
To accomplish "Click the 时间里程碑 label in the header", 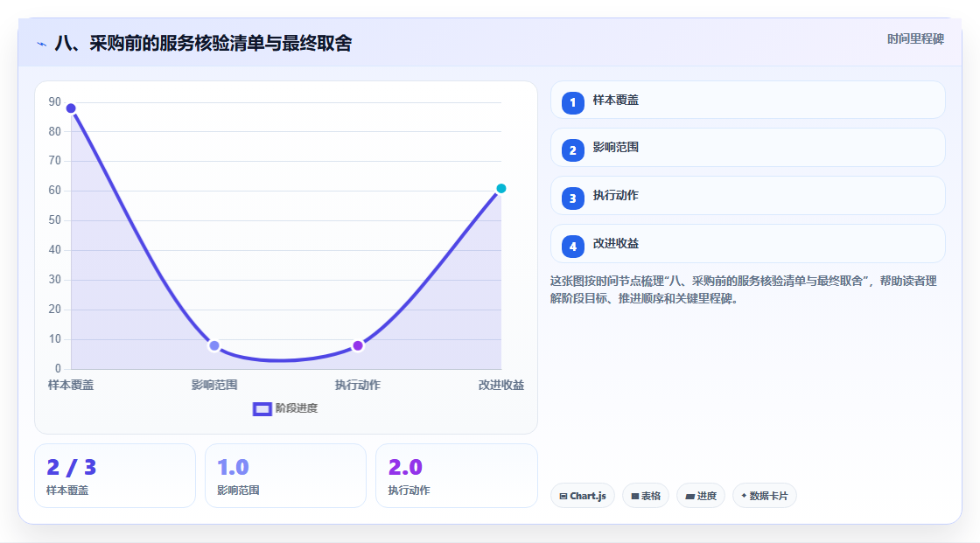I will (x=915, y=38).
